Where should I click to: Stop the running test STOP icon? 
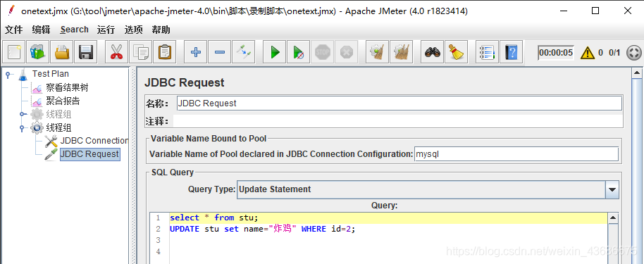tap(323, 52)
